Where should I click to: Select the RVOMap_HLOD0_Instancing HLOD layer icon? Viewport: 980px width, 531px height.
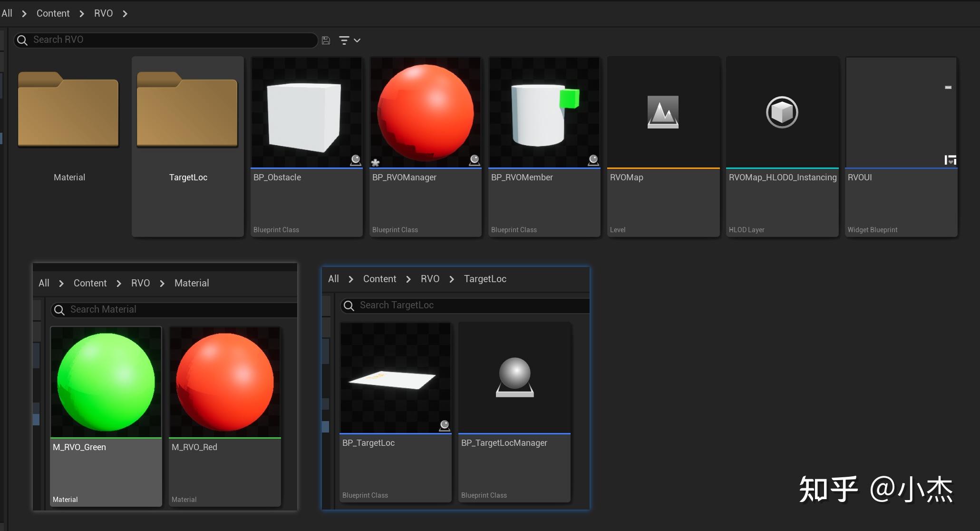[x=782, y=112]
